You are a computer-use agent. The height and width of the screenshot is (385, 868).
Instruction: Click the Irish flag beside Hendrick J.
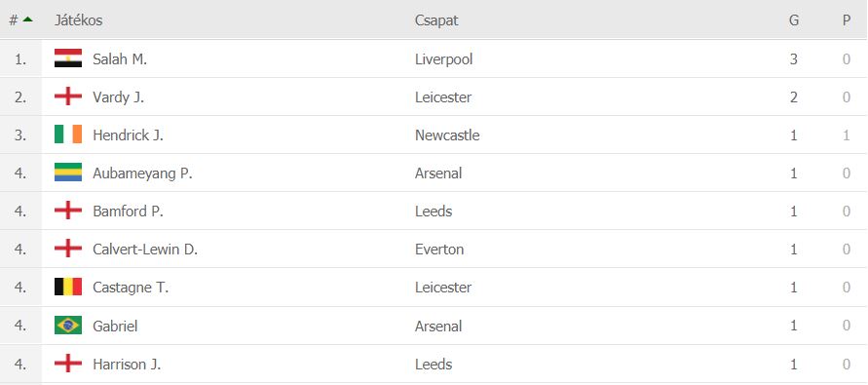coord(68,135)
